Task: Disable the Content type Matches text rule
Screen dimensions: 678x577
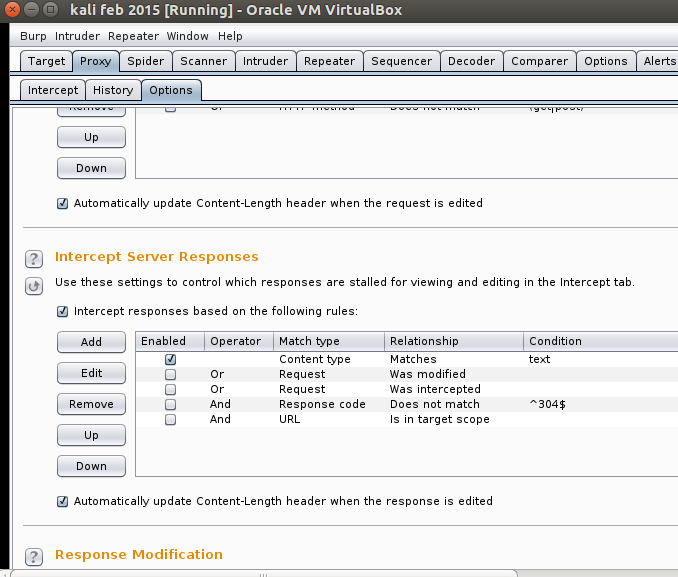Action: point(170,359)
